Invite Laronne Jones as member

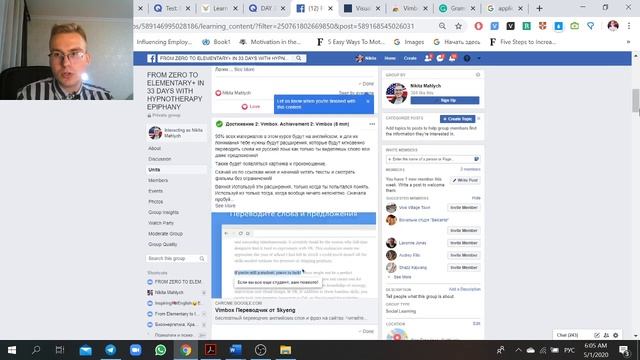[x=464, y=243]
